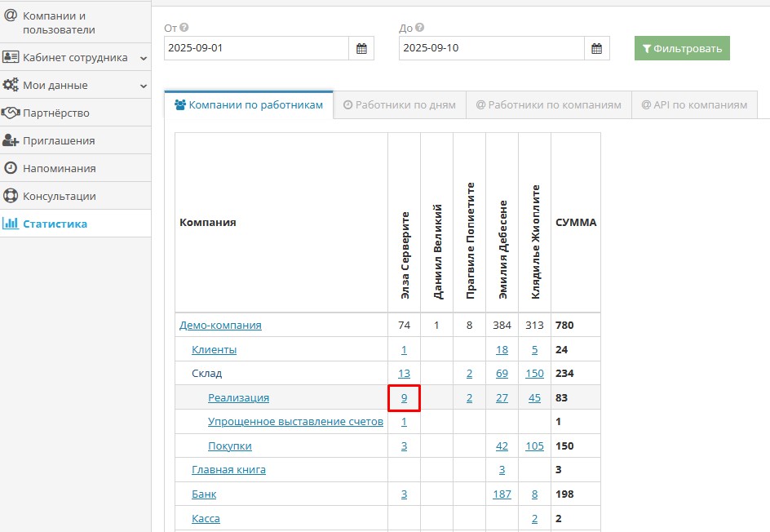Select the API по компаниям tab
The width and height of the screenshot is (770, 532).
click(x=694, y=105)
